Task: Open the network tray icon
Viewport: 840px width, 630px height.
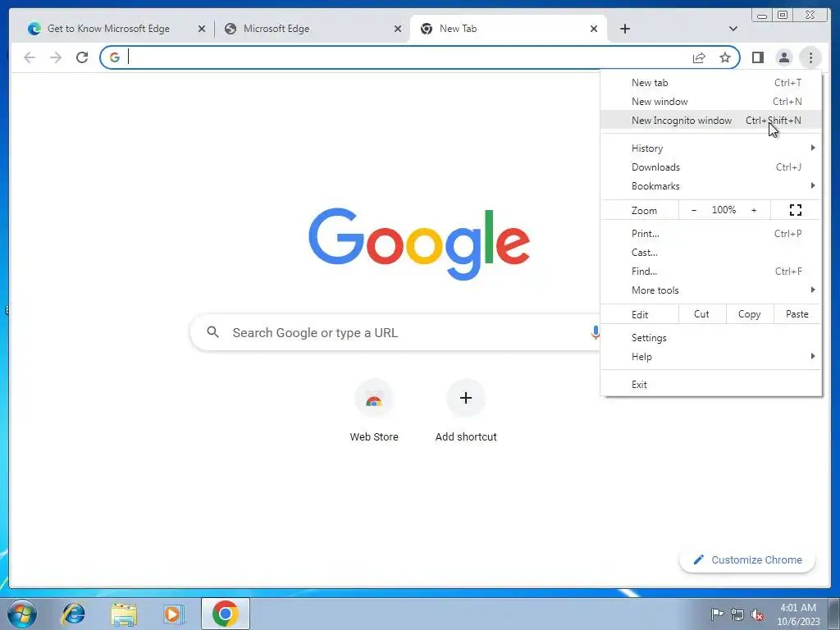Action: click(737, 614)
